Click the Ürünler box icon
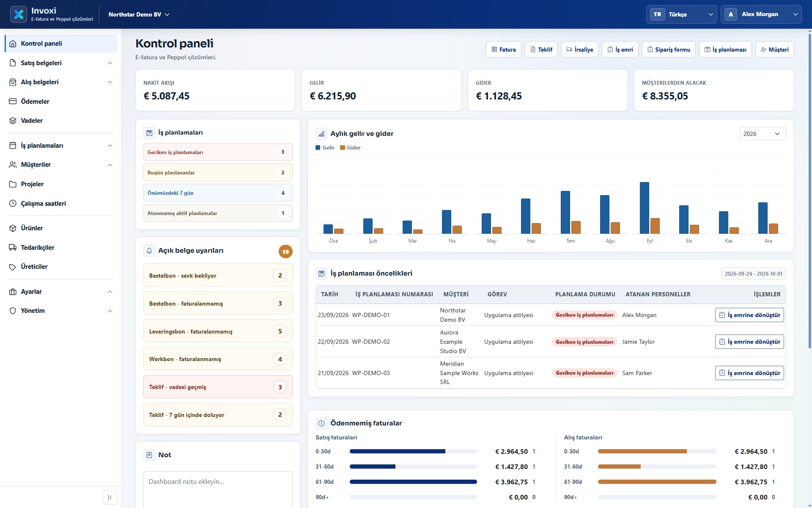The height and width of the screenshot is (508, 812). click(13, 228)
